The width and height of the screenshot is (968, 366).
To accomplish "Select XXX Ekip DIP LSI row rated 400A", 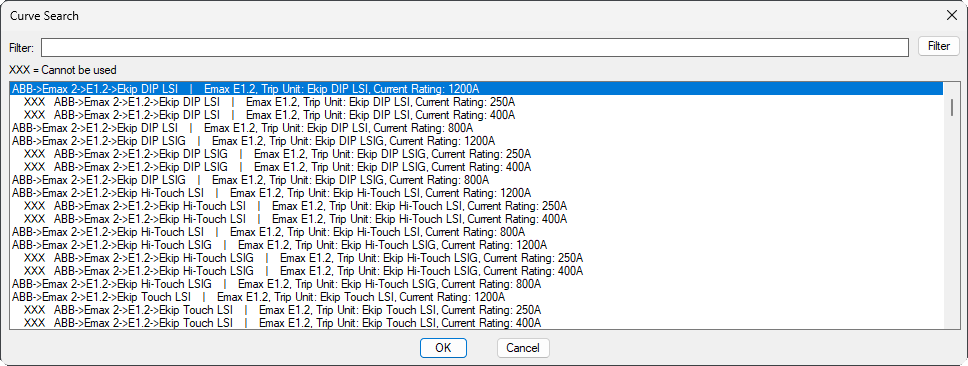I will click(477, 115).
